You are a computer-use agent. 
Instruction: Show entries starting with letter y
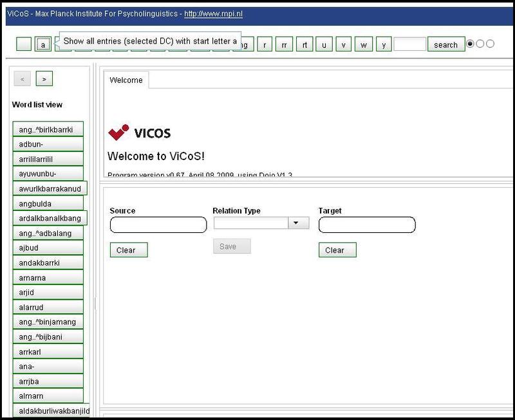pos(384,44)
